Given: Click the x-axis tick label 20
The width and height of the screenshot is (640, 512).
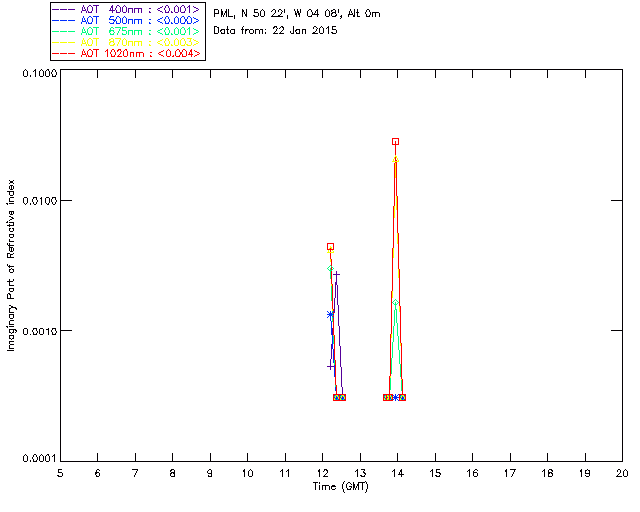Looking at the screenshot, I should pos(622,473).
